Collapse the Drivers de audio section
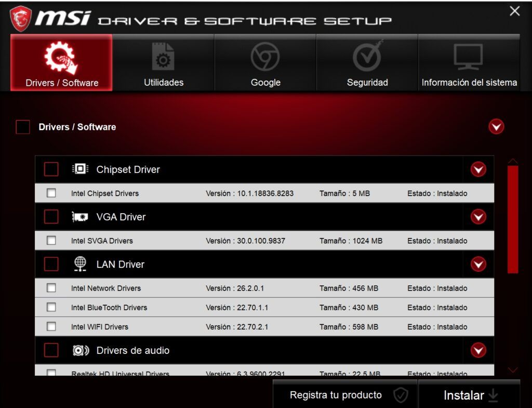 tap(478, 350)
